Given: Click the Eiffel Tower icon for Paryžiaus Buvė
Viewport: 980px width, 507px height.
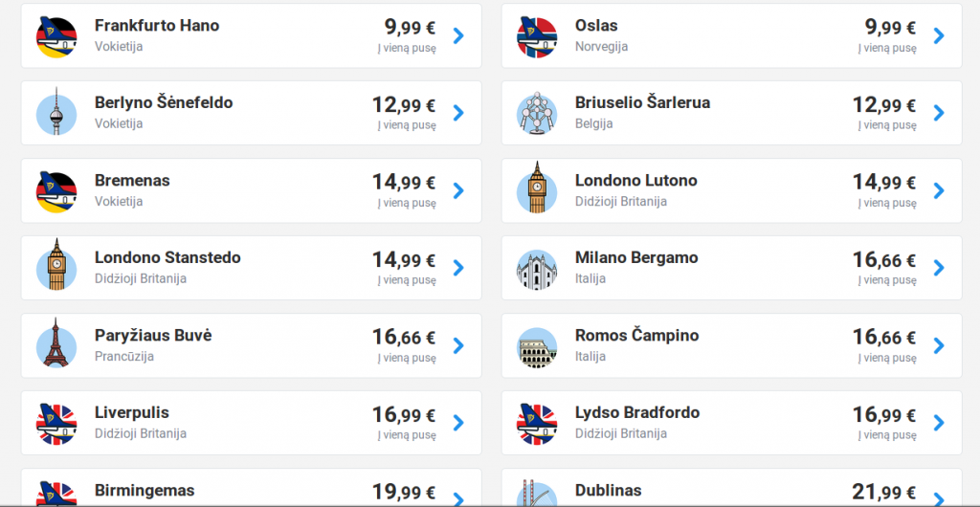Looking at the screenshot, I should tap(56, 343).
